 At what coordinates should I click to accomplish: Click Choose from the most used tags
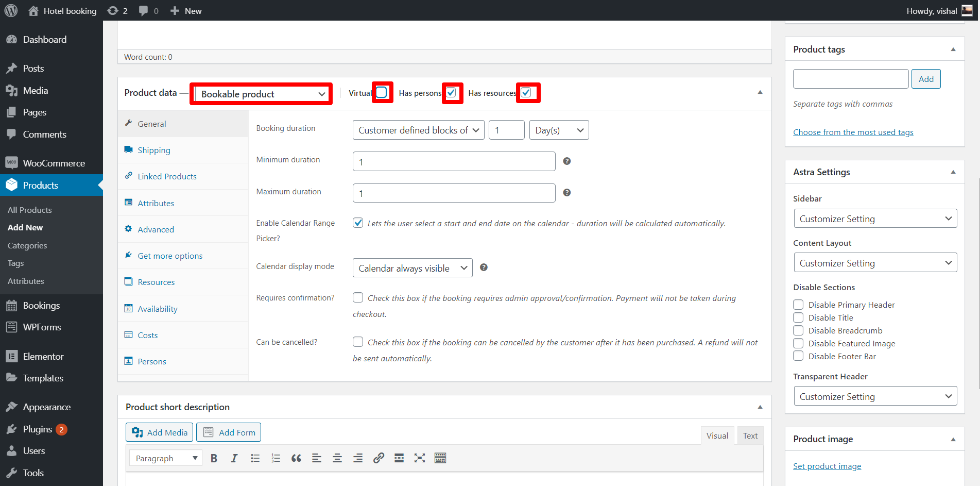point(853,132)
